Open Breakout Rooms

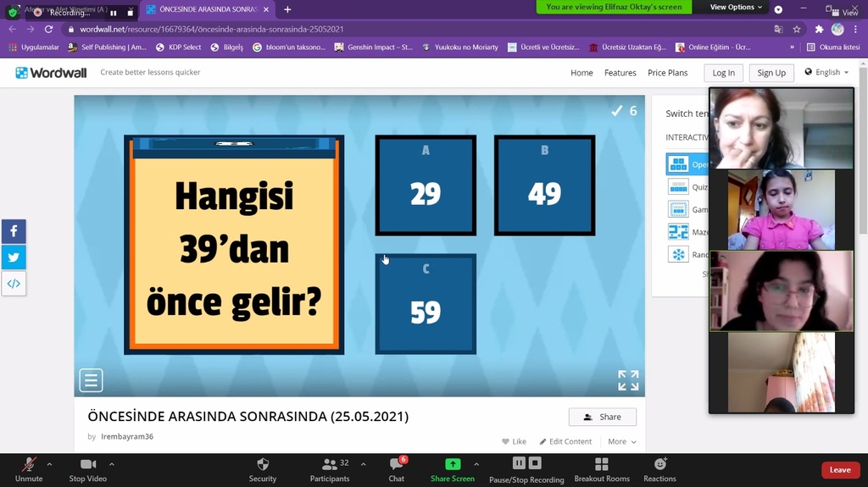pos(602,469)
